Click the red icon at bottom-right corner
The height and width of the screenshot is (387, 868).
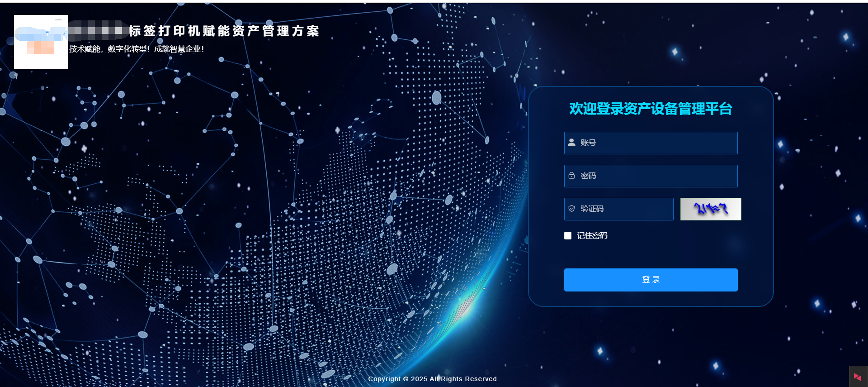(x=858, y=377)
